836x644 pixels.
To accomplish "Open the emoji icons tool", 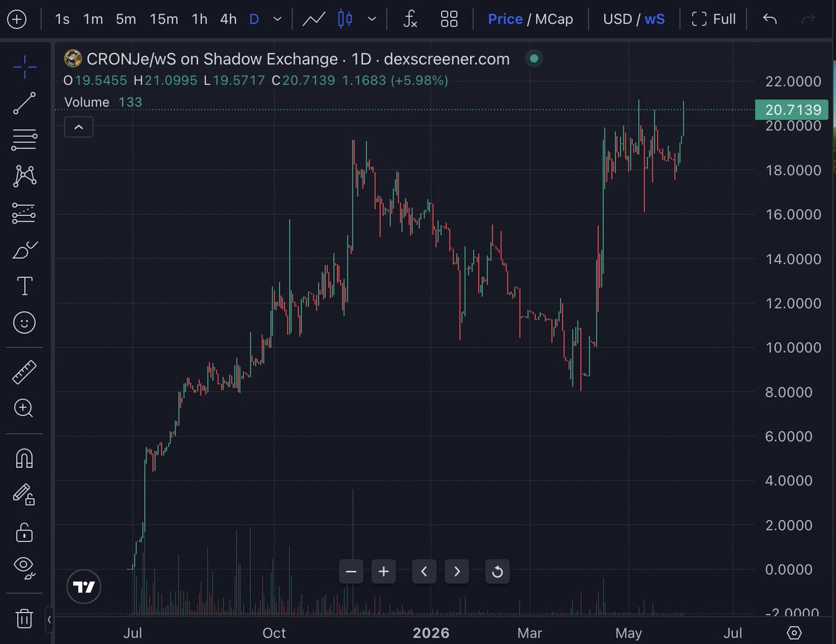I will pos(24,322).
